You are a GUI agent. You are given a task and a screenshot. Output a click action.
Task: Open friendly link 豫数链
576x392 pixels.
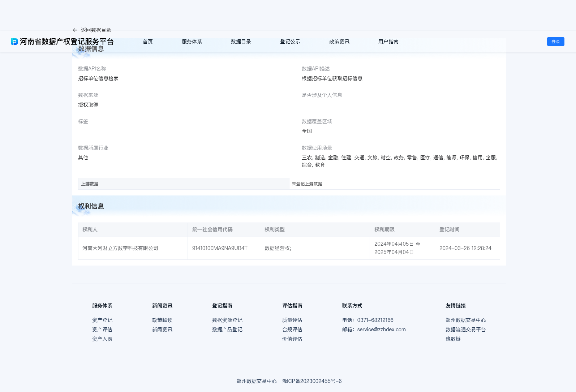click(x=453, y=339)
